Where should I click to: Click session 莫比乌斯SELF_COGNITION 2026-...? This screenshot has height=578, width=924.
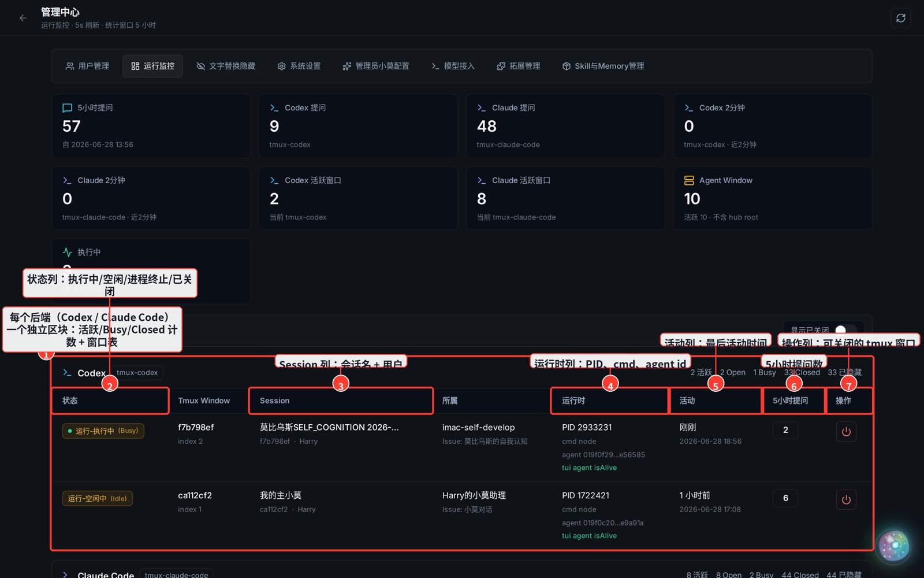[x=329, y=427]
